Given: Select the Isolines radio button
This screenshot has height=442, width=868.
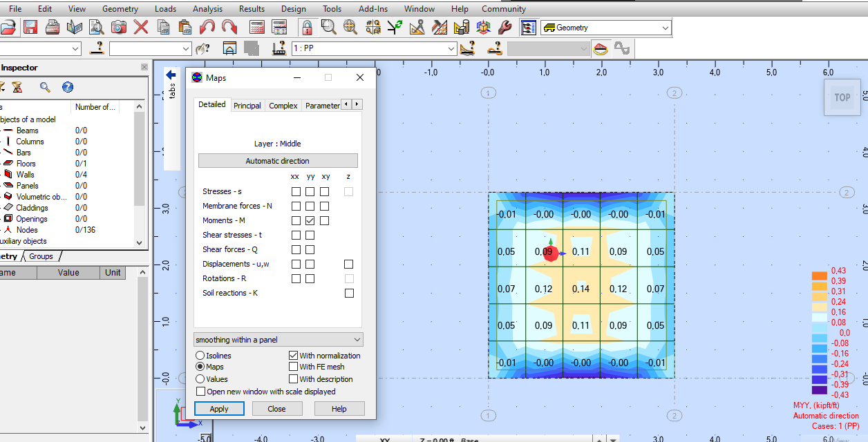Looking at the screenshot, I should tap(201, 356).
